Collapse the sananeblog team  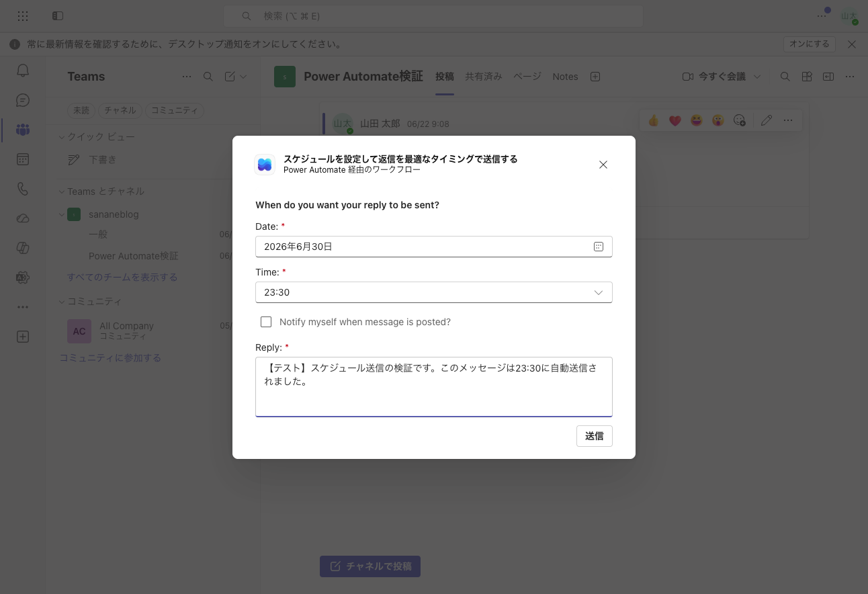[62, 214]
